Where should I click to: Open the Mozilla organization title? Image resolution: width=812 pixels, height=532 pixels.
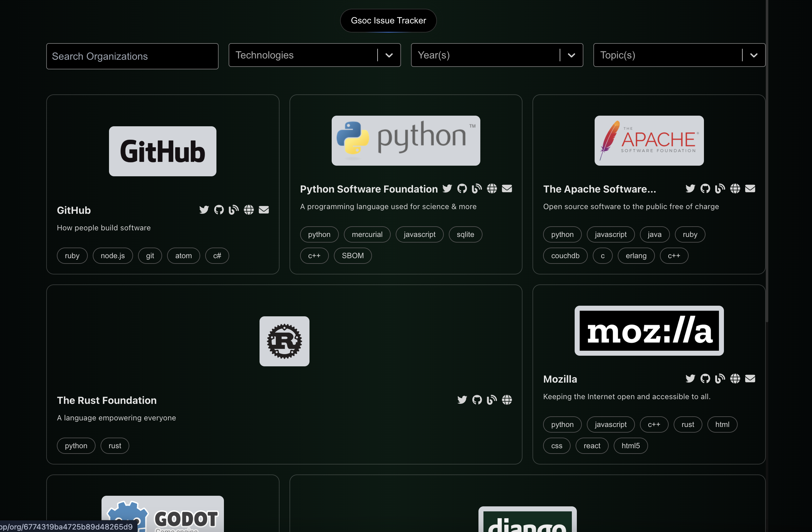(x=560, y=379)
